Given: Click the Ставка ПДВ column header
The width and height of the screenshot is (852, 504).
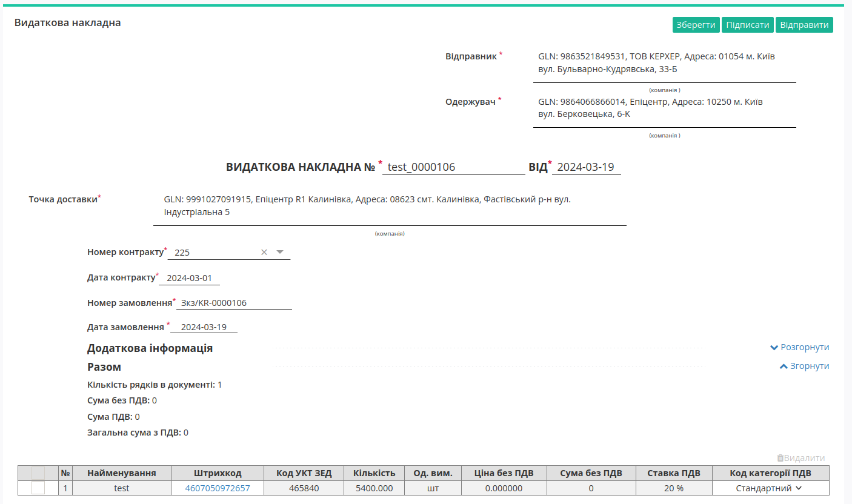Looking at the screenshot, I should coord(674,473).
